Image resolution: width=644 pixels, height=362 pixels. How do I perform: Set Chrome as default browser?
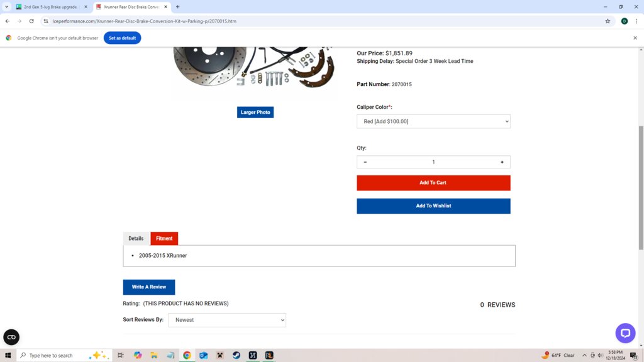coord(122,38)
